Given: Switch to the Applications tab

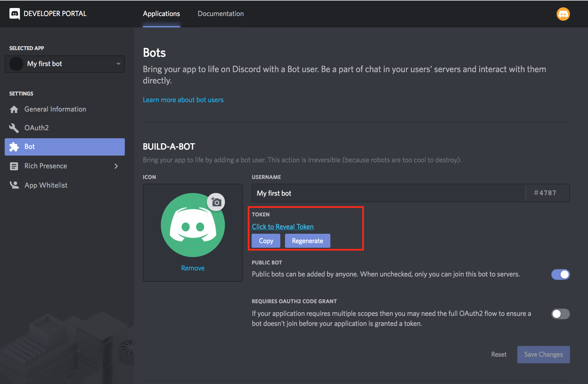Looking at the screenshot, I should pos(162,14).
